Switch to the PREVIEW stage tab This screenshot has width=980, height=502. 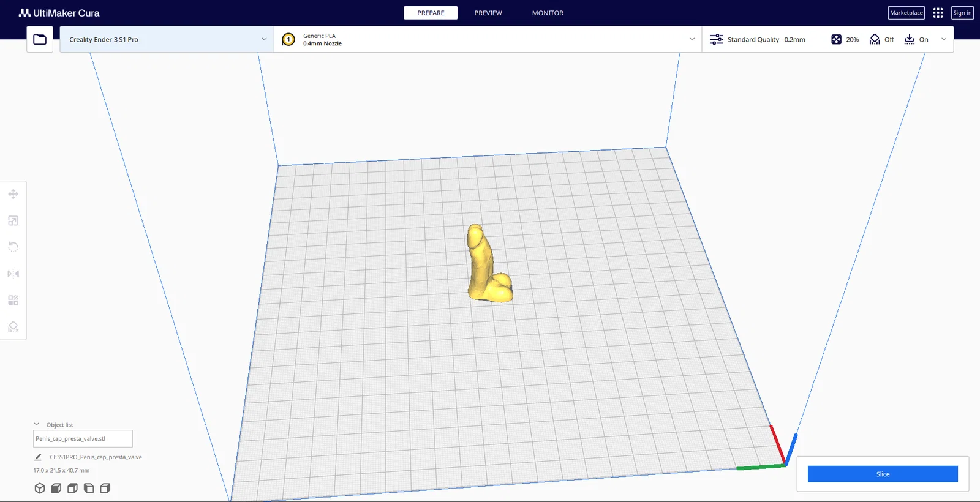(488, 13)
